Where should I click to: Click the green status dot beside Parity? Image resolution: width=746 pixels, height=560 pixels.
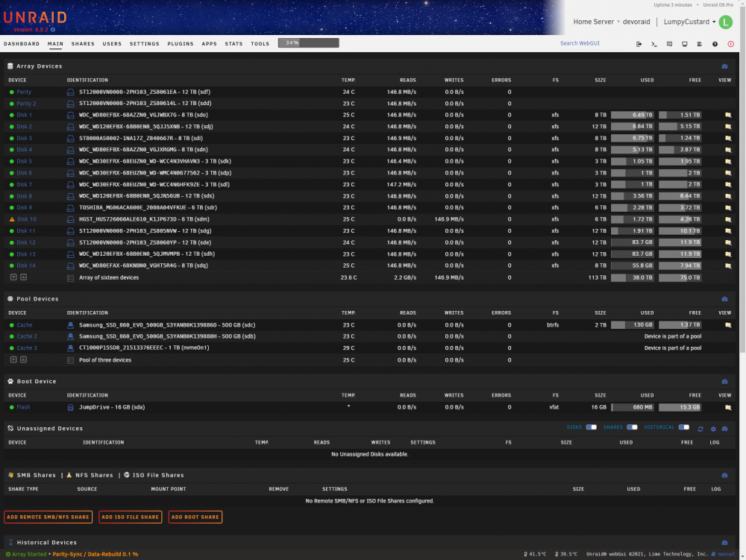tap(12, 92)
